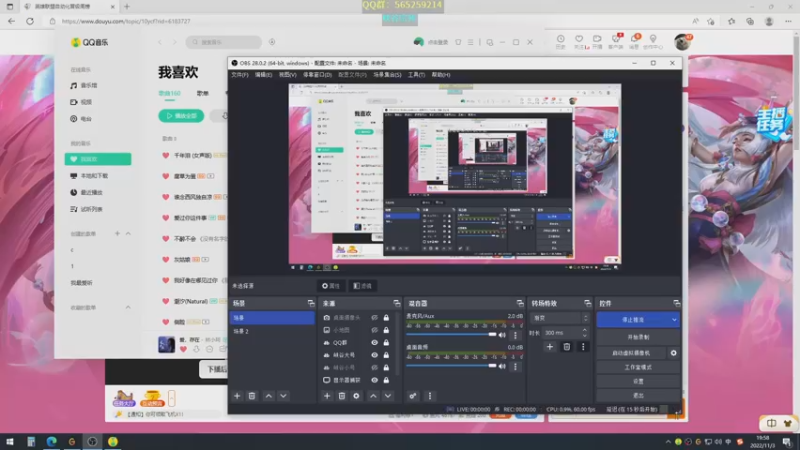Add a new scene in OBS scenes panel

point(237,396)
